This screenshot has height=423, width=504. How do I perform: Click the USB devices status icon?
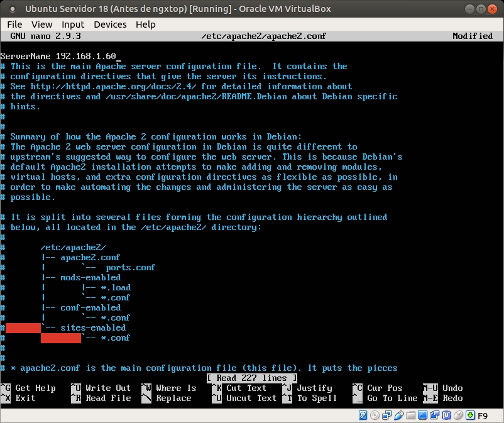398,415
